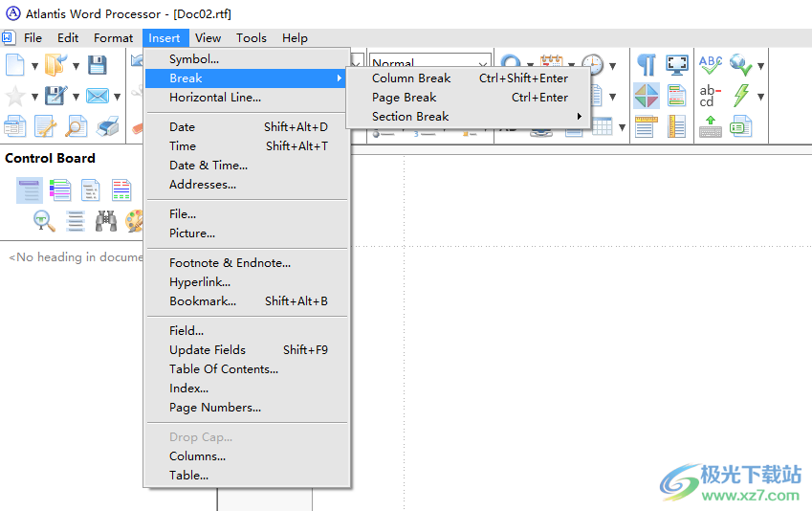This screenshot has width=812, height=511.
Task: Click the color palette icon in Control Board
Action: pyautogui.click(x=135, y=221)
